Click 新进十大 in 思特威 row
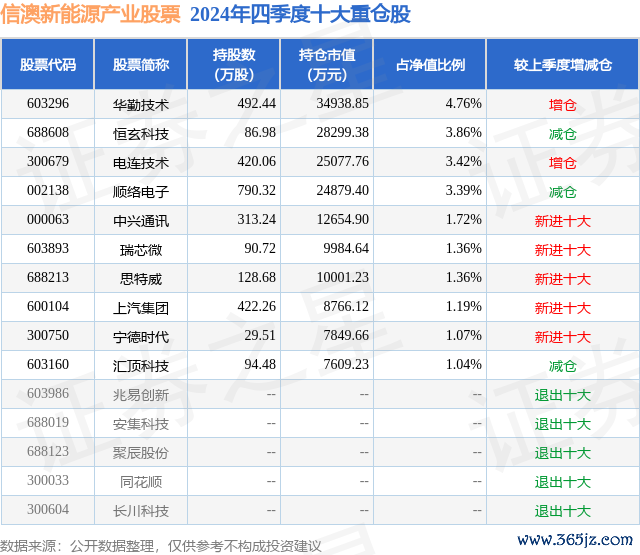 pos(563,279)
